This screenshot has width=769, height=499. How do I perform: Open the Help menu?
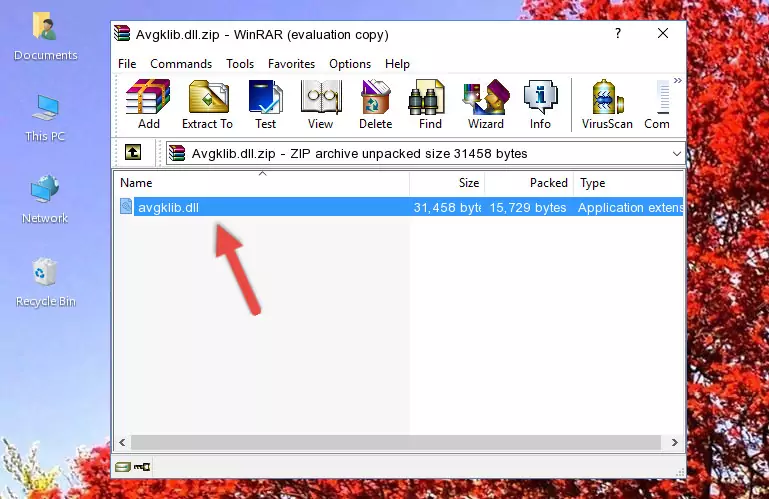click(x=397, y=64)
